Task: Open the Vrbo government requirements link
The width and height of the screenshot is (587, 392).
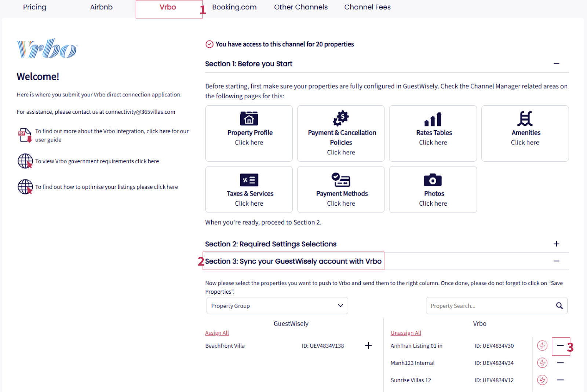Action: pyautogui.click(x=97, y=161)
